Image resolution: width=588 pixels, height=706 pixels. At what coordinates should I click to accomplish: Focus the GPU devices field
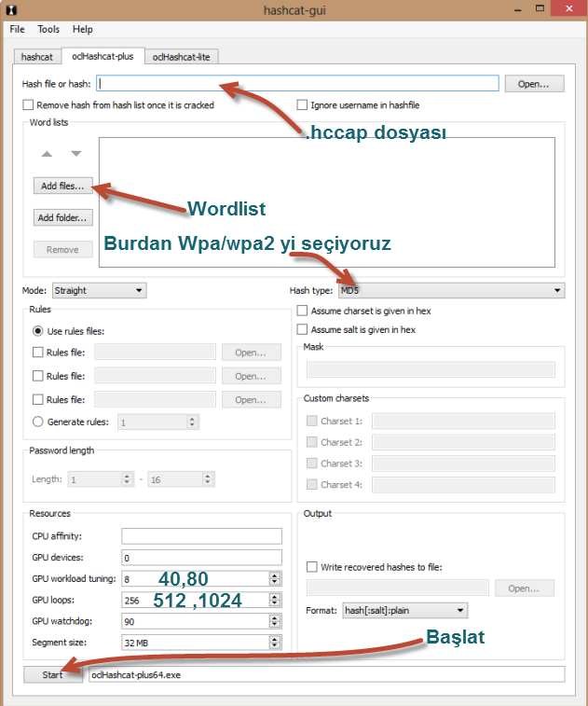point(201,558)
